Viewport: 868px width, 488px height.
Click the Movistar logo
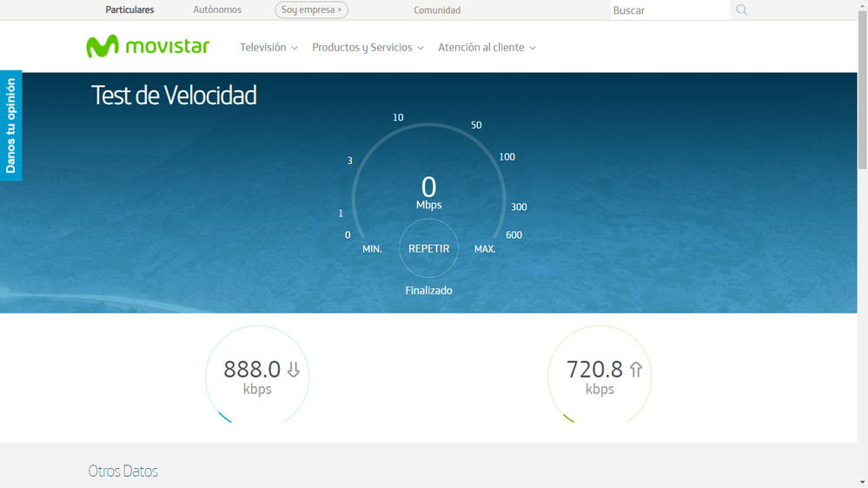click(148, 47)
